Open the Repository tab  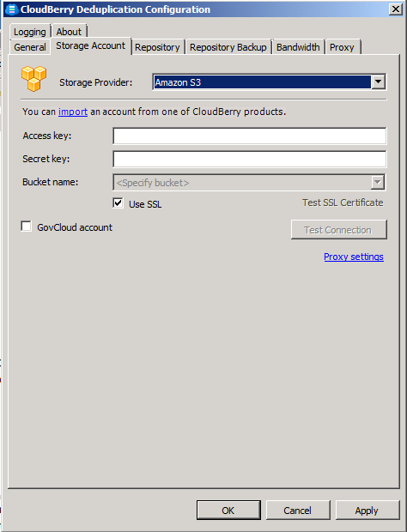tap(157, 47)
